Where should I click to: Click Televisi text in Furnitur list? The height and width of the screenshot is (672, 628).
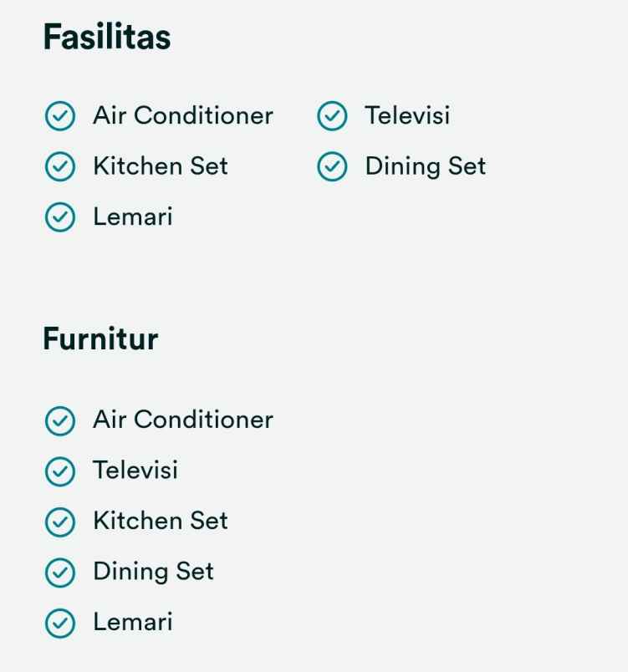point(135,471)
